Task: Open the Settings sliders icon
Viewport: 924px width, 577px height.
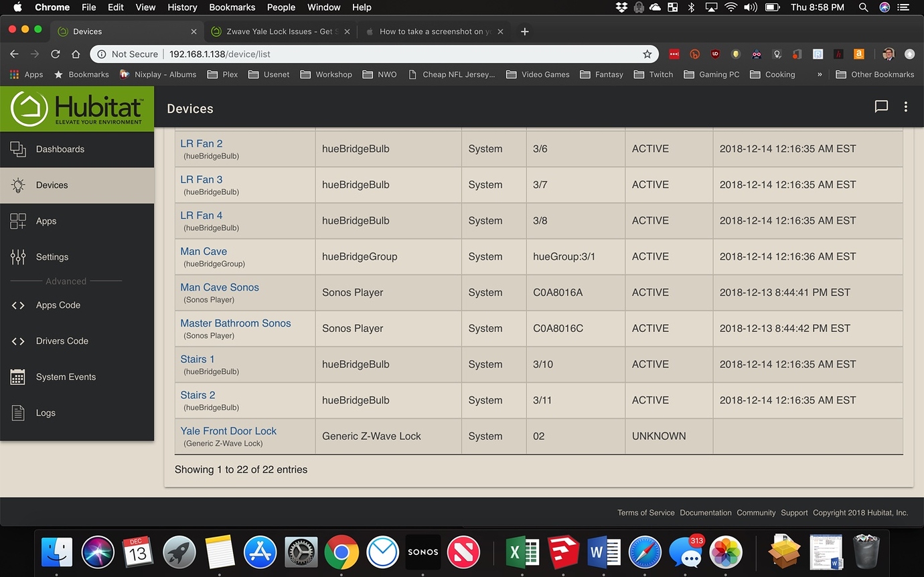Action: [18, 257]
